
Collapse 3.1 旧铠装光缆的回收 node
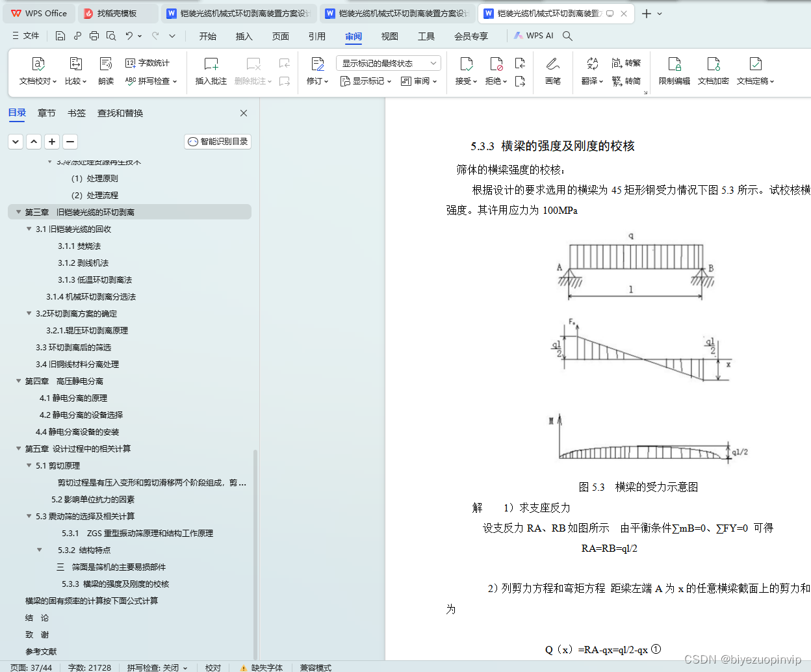29,229
